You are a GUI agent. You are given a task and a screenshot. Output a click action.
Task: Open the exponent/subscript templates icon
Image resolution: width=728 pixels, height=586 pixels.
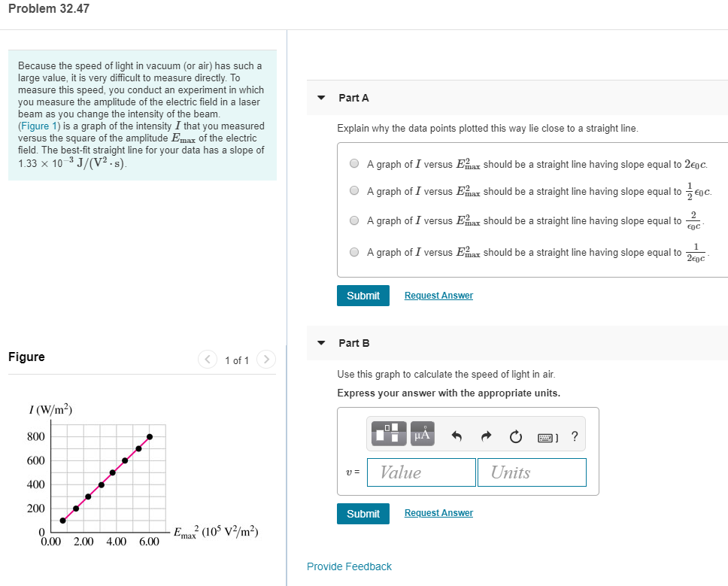(387, 433)
